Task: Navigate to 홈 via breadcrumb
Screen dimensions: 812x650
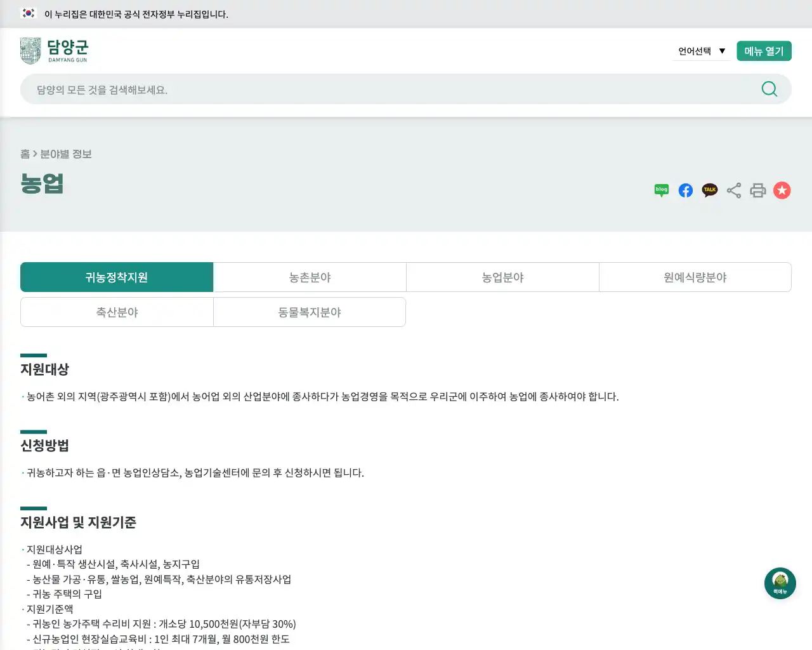Action: pos(24,154)
